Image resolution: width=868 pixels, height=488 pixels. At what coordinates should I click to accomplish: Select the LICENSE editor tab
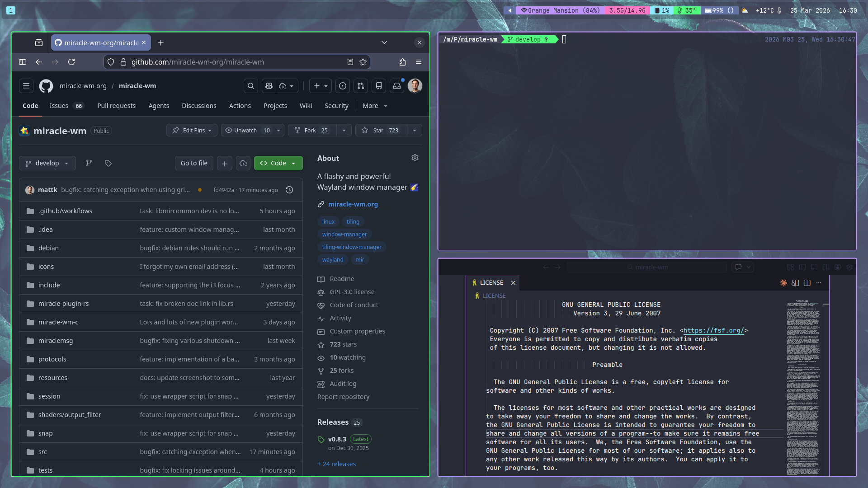point(492,283)
